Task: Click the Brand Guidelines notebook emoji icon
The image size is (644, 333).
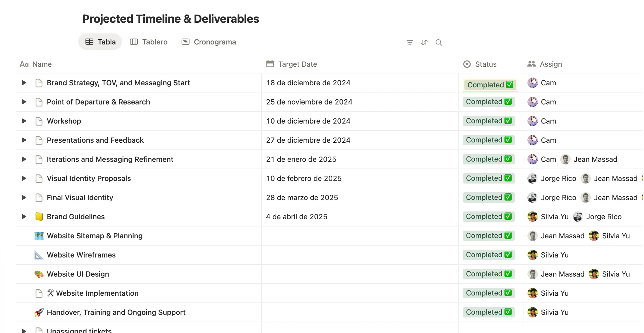Action: click(39, 217)
